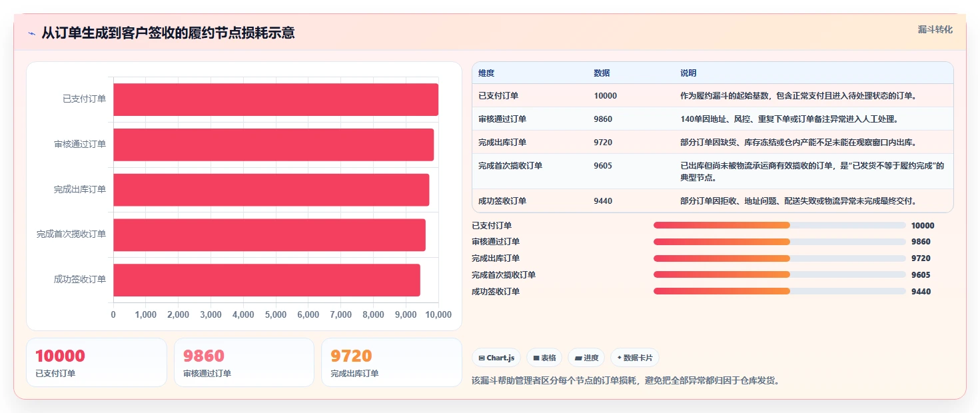The image size is (980, 413).
Task: Click the 漏斗转化 label in header
Action: click(x=935, y=30)
